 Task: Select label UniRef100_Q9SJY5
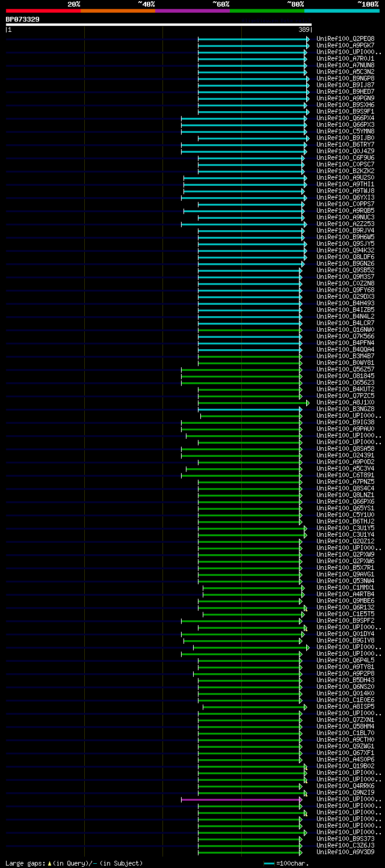coord(345,243)
